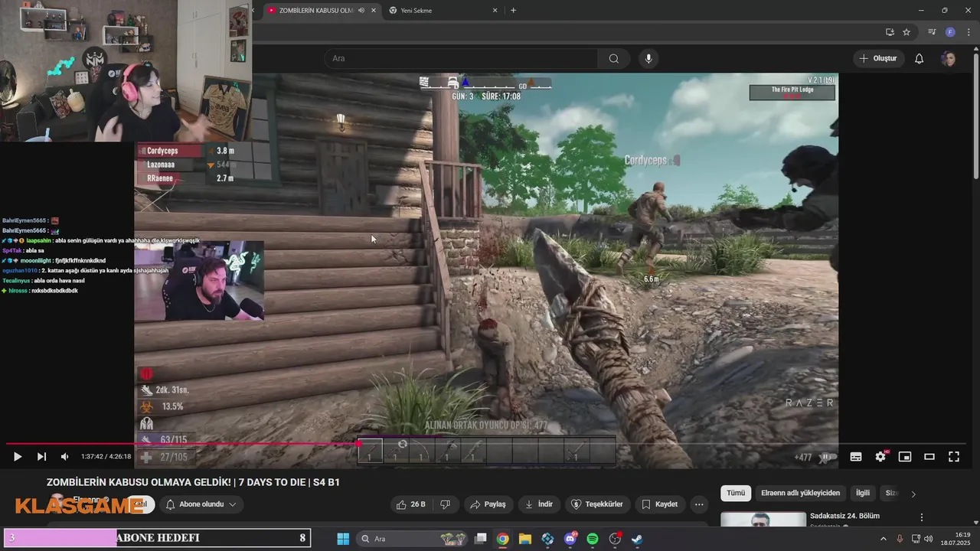The height and width of the screenshot is (551, 980).
Task: Open the Oluştur create menu
Action: coord(878,58)
